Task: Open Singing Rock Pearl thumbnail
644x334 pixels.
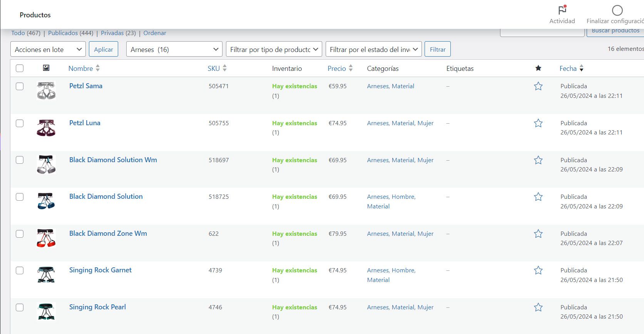Action: coord(46,312)
